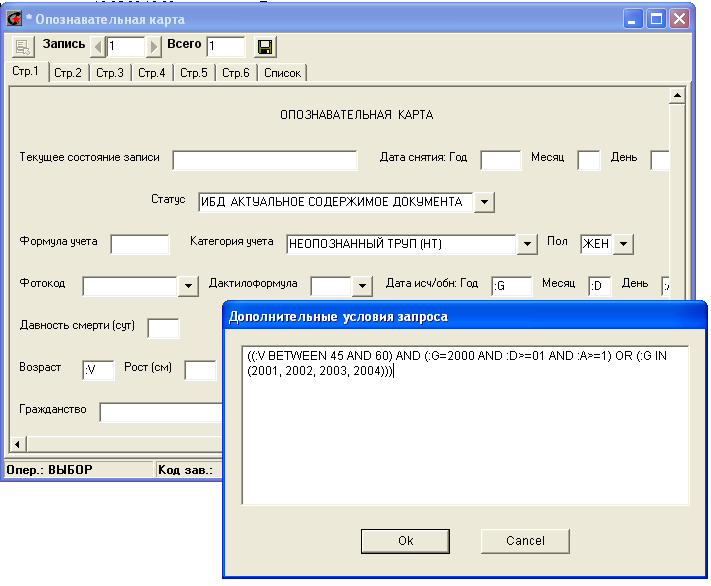Select the Стр.6 tab
This screenshot has height=586, width=711.
tap(236, 73)
